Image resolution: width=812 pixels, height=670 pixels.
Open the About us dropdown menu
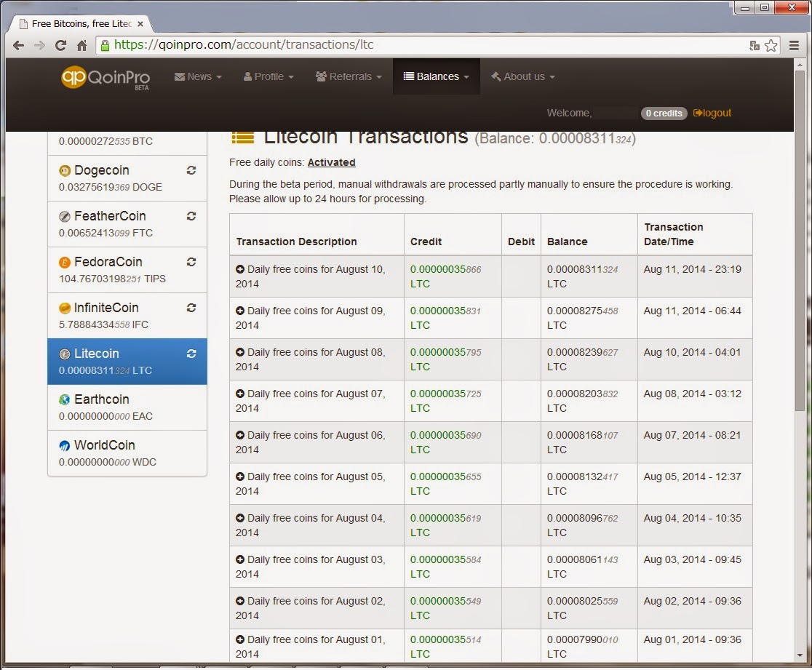coord(523,76)
